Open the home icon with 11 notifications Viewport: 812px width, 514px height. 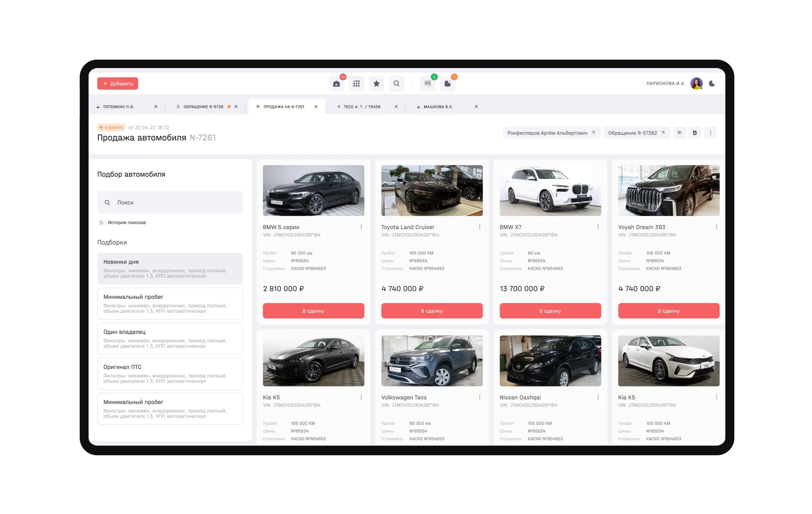coord(336,84)
